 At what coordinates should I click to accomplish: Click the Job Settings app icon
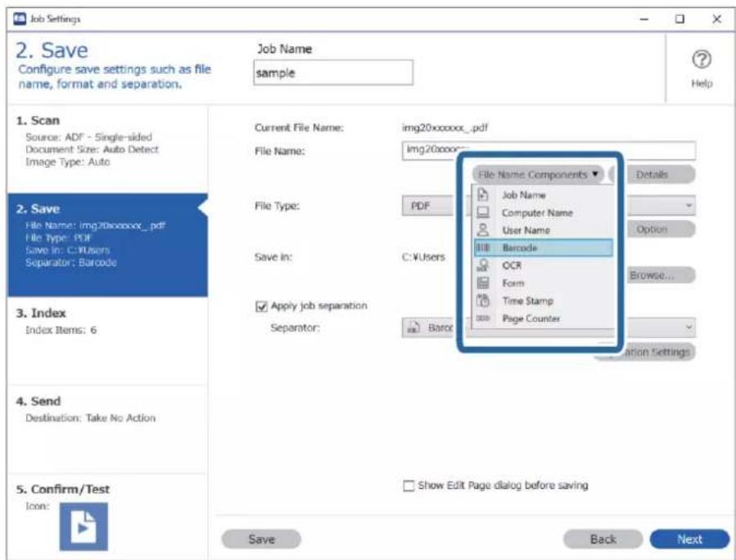tap(20, 19)
